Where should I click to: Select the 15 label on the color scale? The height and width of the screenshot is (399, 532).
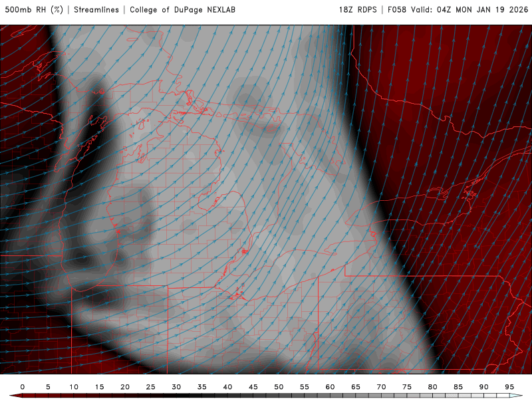pos(99,387)
